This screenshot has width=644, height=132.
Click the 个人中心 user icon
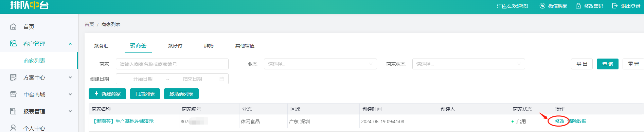pyautogui.click(x=13, y=128)
